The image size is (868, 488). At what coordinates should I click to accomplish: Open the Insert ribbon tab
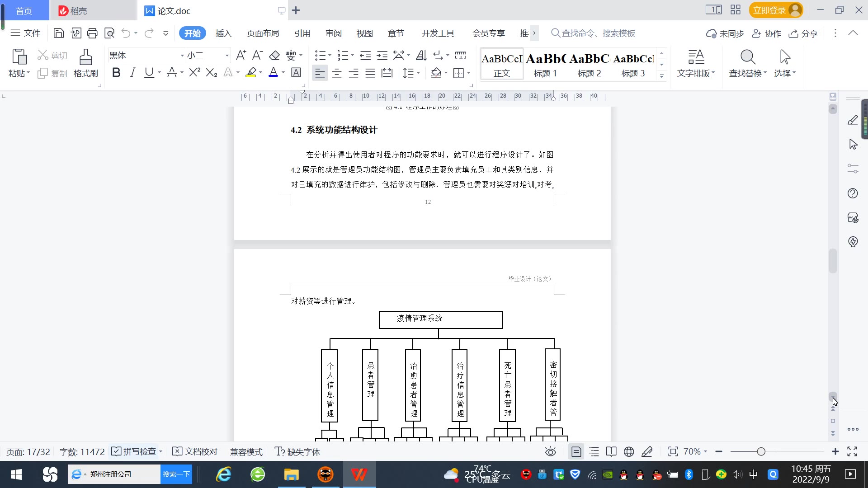click(223, 33)
